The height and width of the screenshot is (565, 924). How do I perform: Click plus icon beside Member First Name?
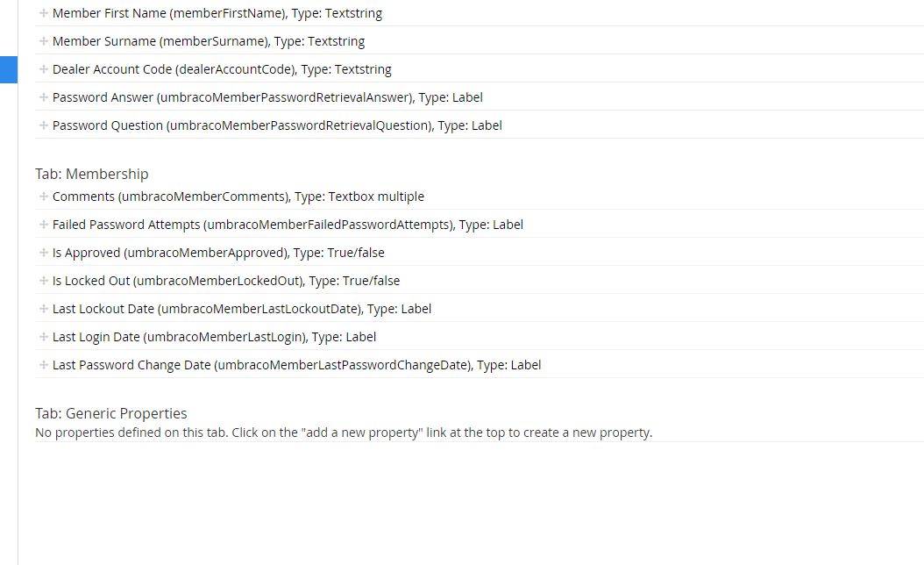click(43, 13)
